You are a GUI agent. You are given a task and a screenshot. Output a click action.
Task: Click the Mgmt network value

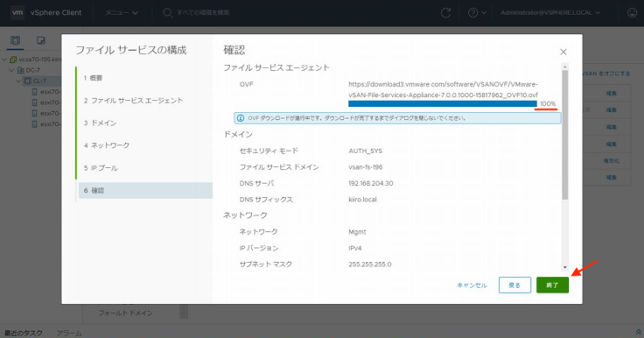[x=357, y=232]
